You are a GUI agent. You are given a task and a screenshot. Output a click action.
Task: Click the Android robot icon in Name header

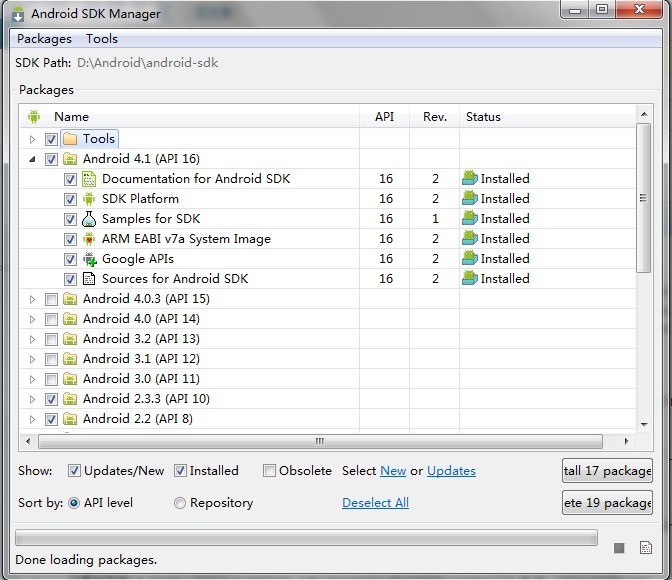pos(34,116)
